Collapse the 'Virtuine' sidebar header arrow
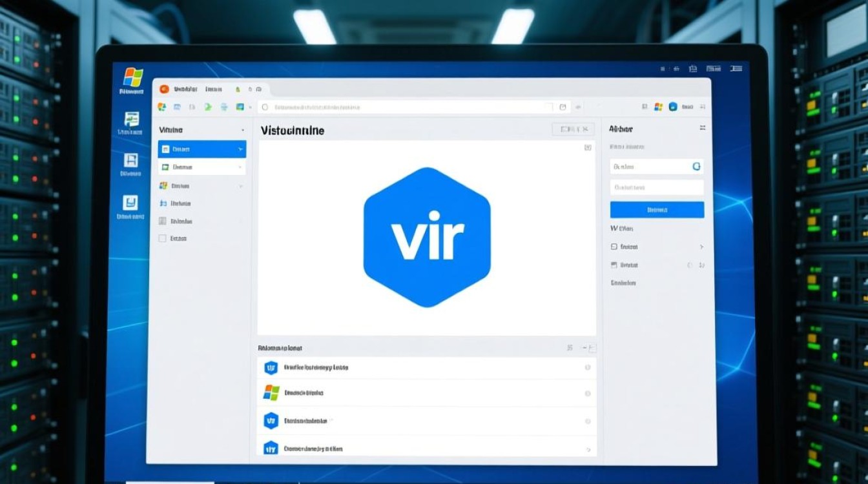Image resolution: width=868 pixels, height=484 pixels. [242, 130]
